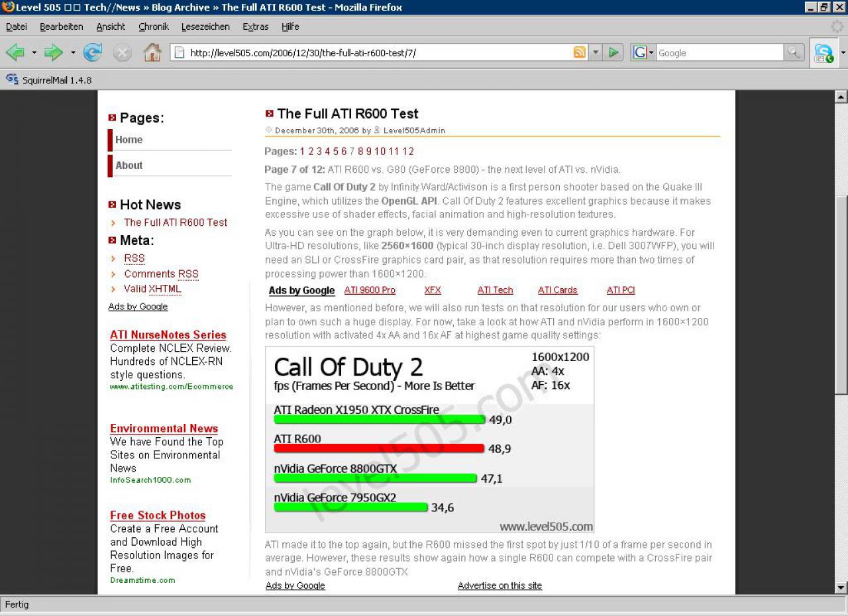Open the Environmental News ad
Viewport: 848px width, 616px height.
coord(164,429)
